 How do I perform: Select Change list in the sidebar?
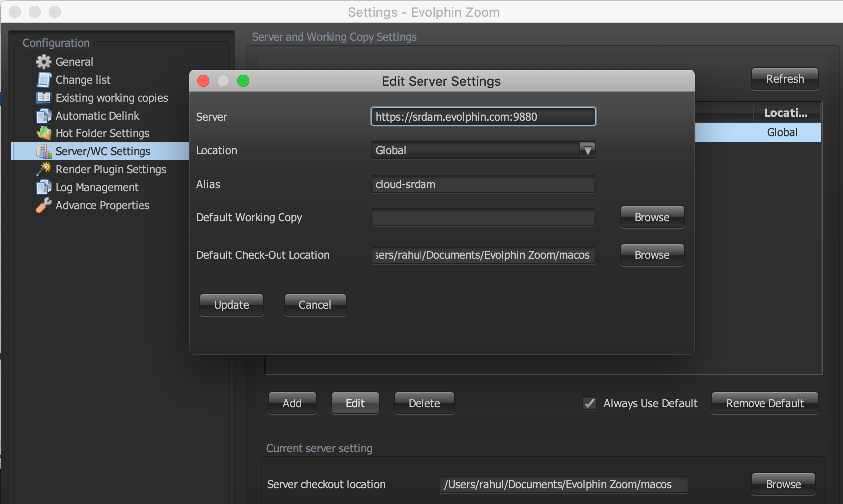[x=83, y=80]
